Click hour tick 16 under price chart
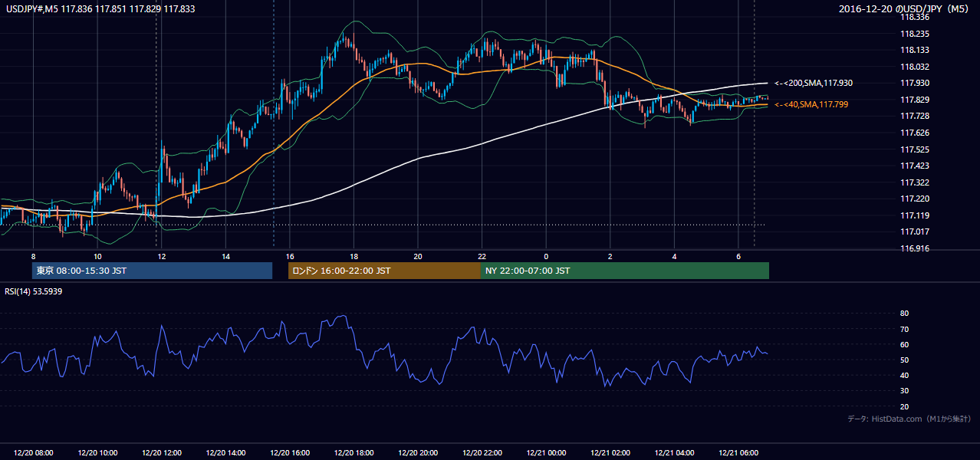The image size is (980, 460). point(289,255)
